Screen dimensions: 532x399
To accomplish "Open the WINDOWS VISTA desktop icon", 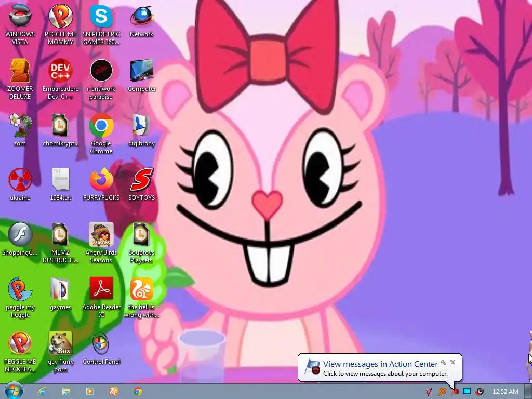I will click(20, 24).
